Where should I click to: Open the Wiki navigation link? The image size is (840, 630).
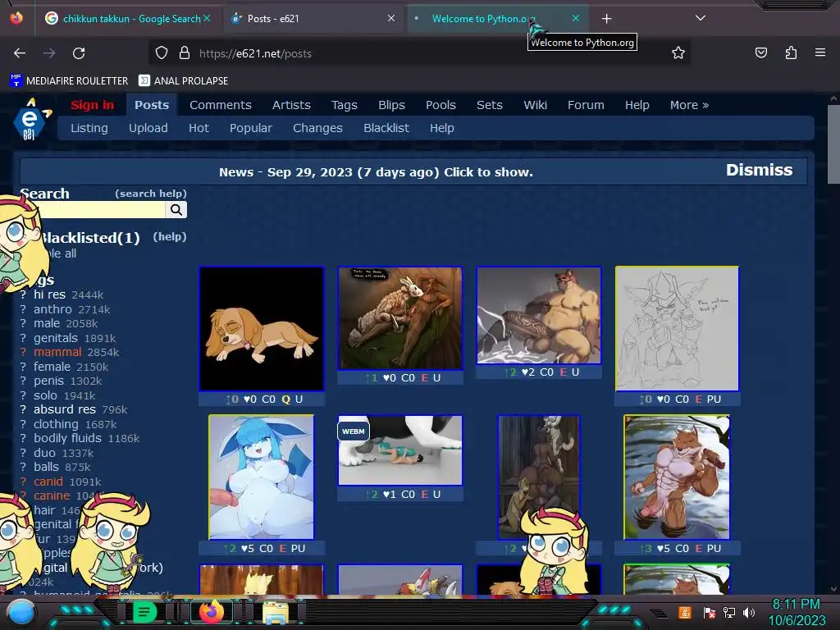pos(535,105)
